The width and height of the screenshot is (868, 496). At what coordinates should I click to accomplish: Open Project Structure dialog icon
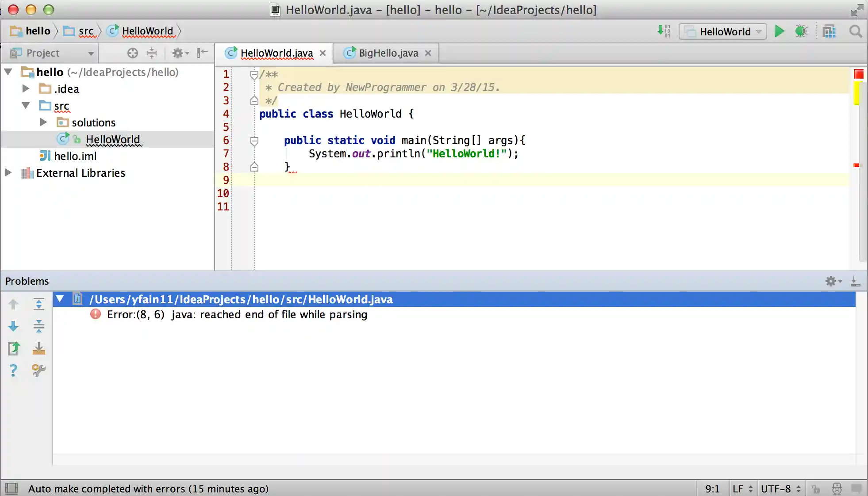(829, 31)
